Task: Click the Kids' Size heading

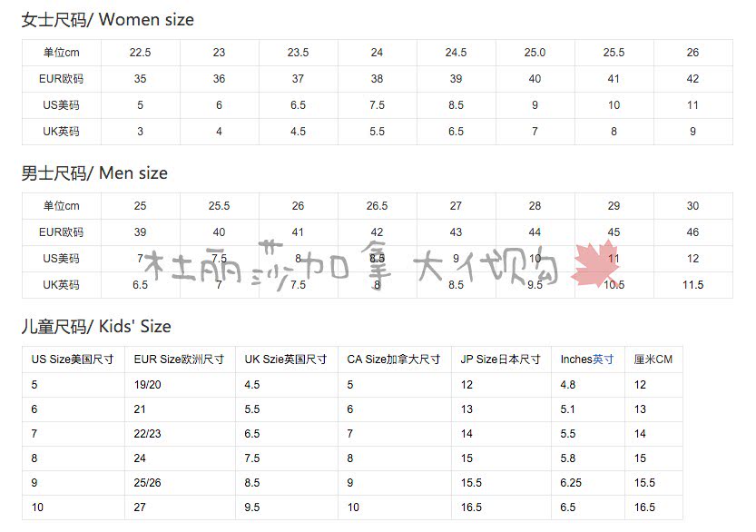Action: (96, 327)
